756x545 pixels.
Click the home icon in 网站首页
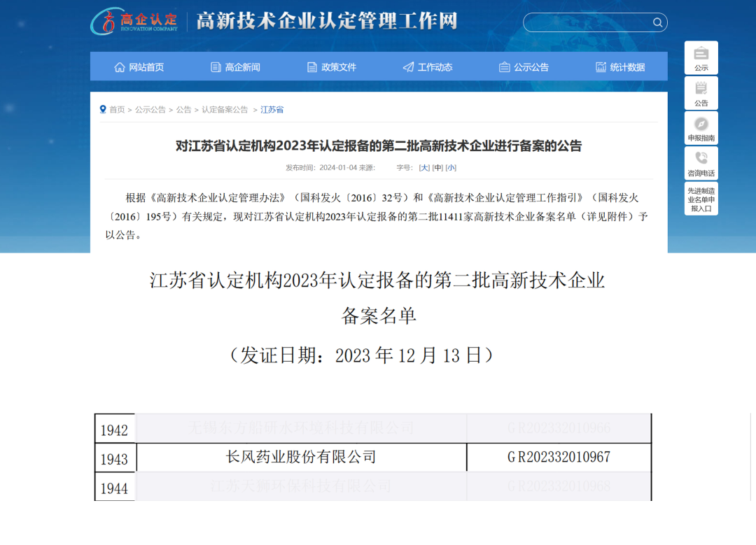pos(120,67)
